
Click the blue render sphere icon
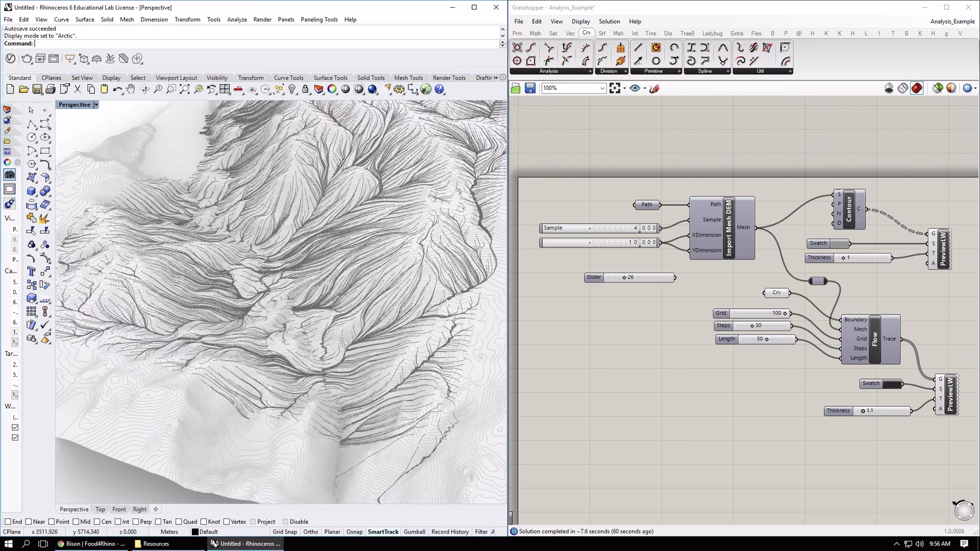coord(373,89)
